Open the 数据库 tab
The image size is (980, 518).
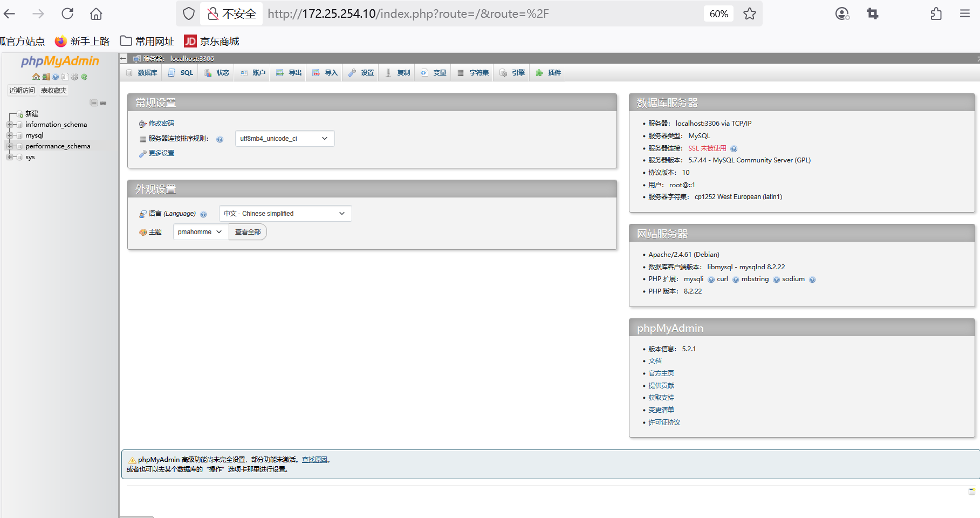click(x=141, y=73)
